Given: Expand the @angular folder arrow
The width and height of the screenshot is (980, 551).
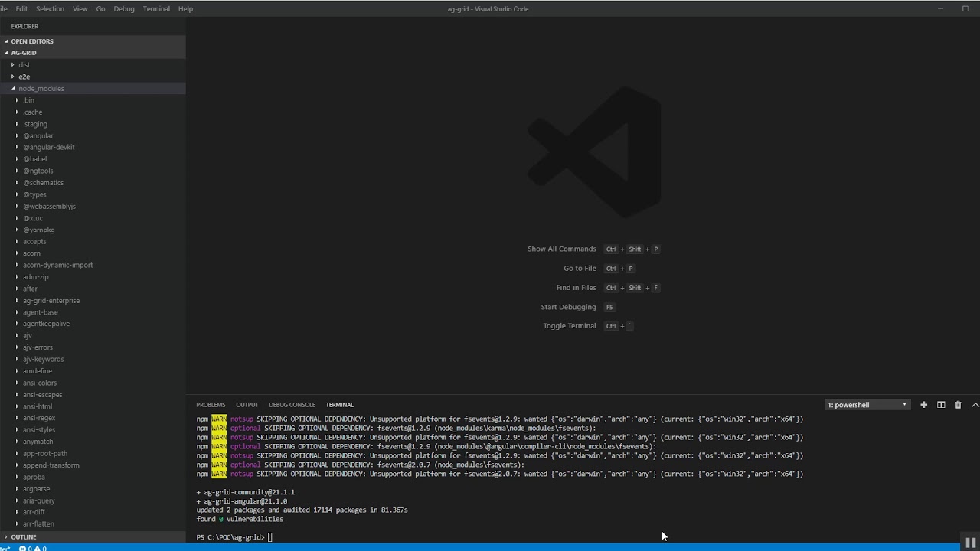Looking at the screenshot, I should [17, 135].
